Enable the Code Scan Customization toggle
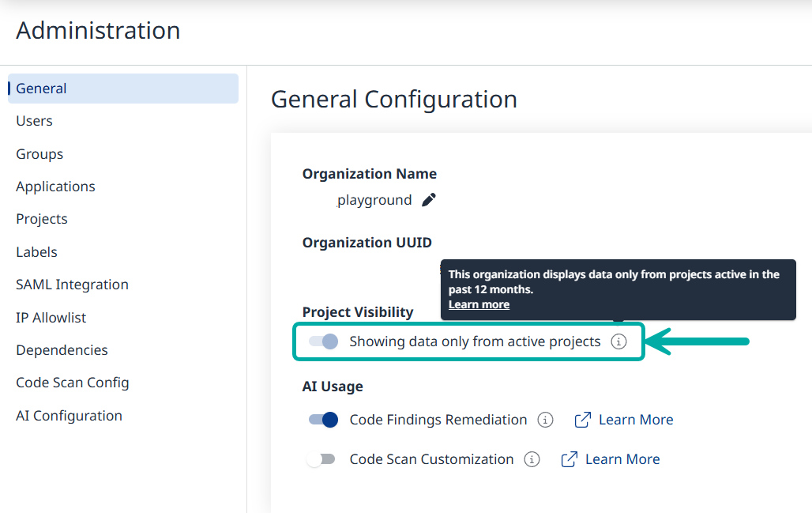 click(321, 459)
